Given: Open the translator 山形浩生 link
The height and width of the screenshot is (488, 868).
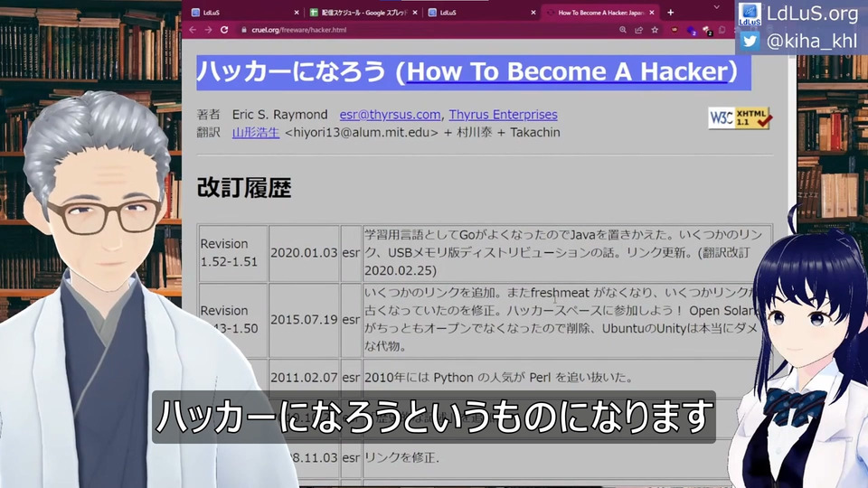Looking at the screenshot, I should (256, 132).
